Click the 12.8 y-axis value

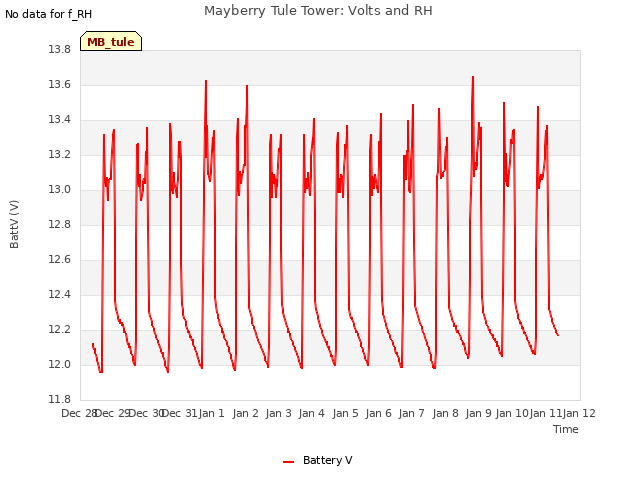point(60,224)
